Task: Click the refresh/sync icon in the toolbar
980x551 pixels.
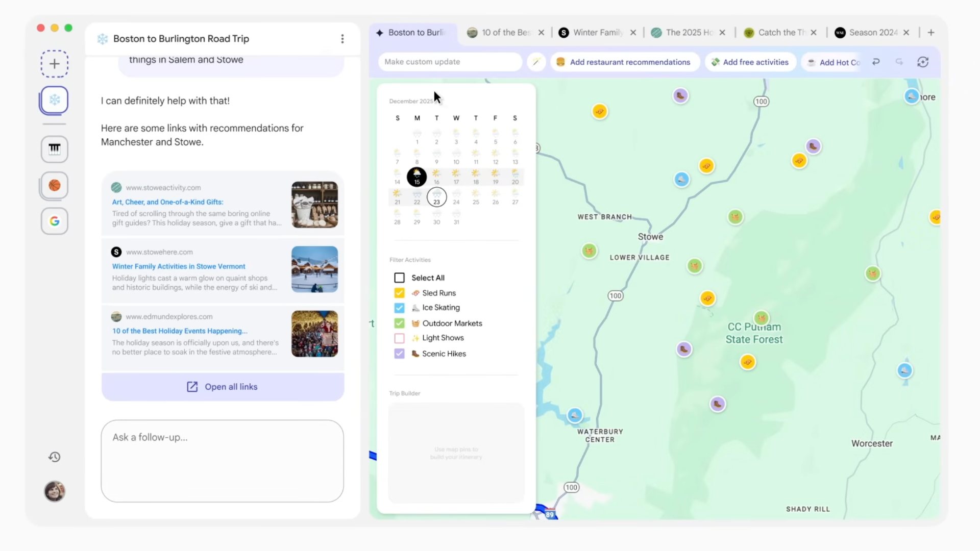Action: pyautogui.click(x=924, y=62)
